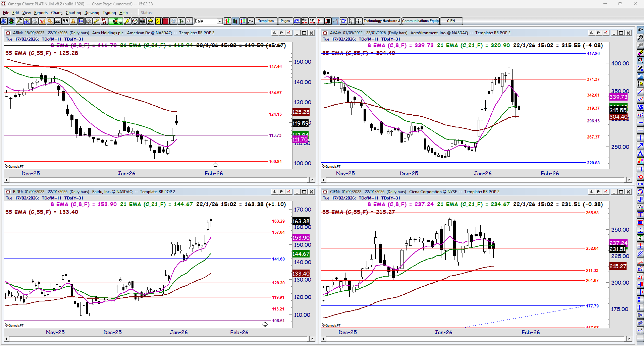Screen dimensions: 644x346
Task: Click the printer icon in toolbar
Action: pos(35,21)
